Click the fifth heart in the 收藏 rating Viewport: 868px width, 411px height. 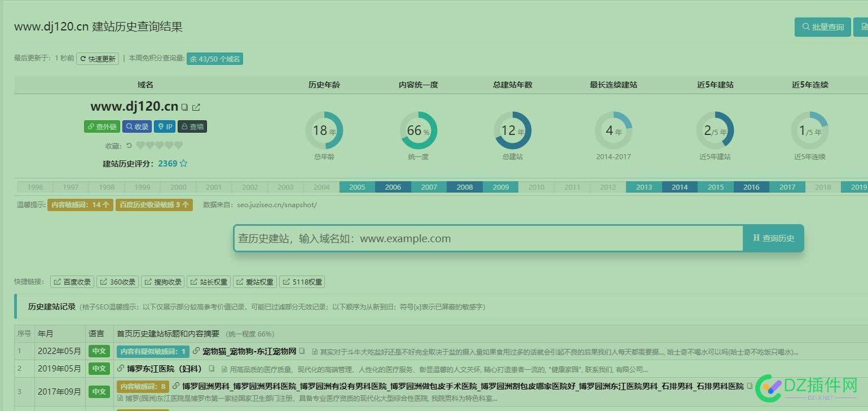[x=178, y=145]
